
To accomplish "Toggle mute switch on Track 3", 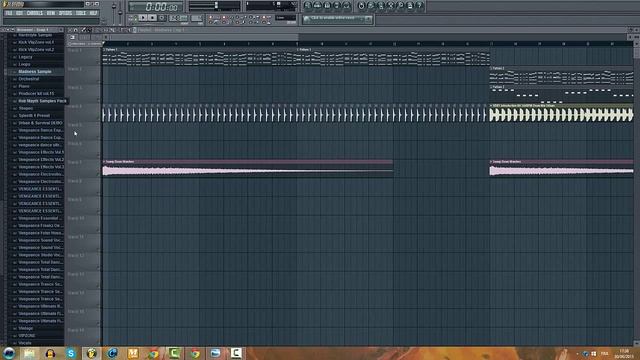I will [98, 100].
